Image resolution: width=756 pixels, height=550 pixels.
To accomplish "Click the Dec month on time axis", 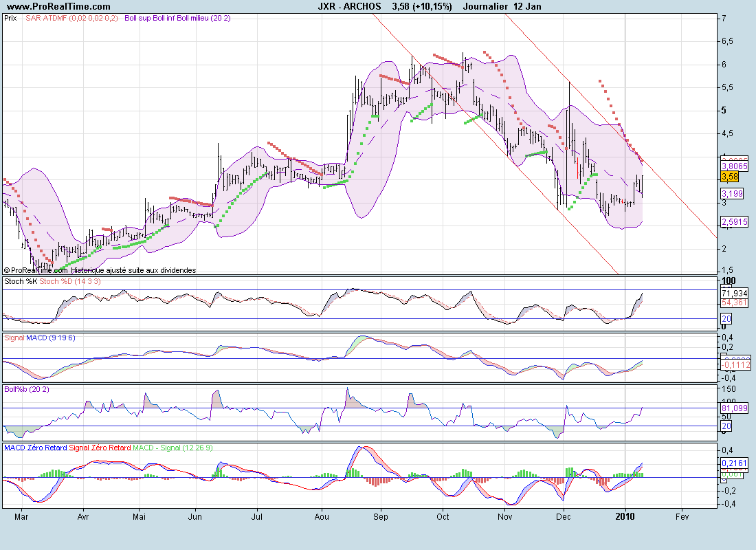I will pos(563,517).
